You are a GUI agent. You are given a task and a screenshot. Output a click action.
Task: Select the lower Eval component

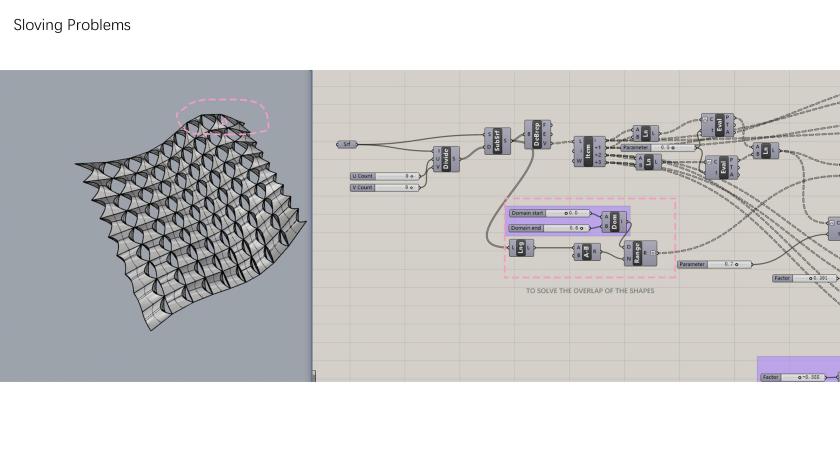(x=724, y=166)
